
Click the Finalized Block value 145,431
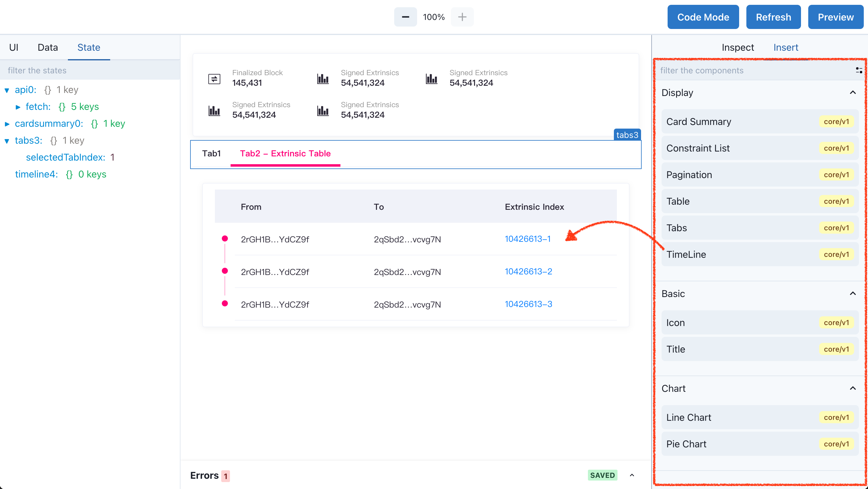click(247, 83)
